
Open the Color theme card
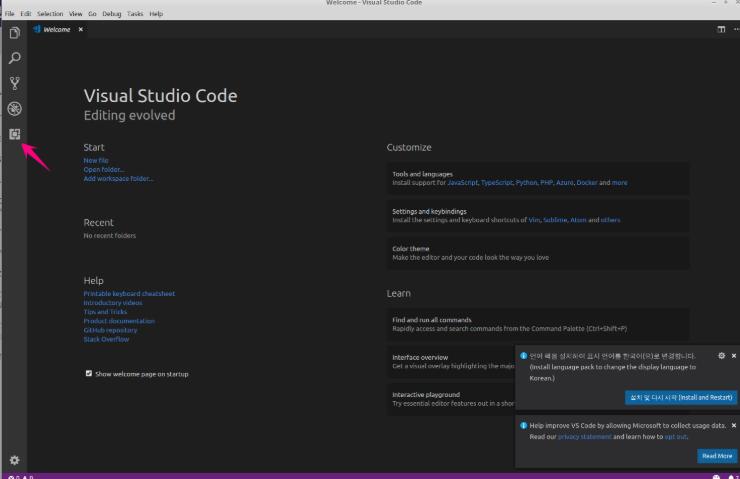click(x=538, y=253)
